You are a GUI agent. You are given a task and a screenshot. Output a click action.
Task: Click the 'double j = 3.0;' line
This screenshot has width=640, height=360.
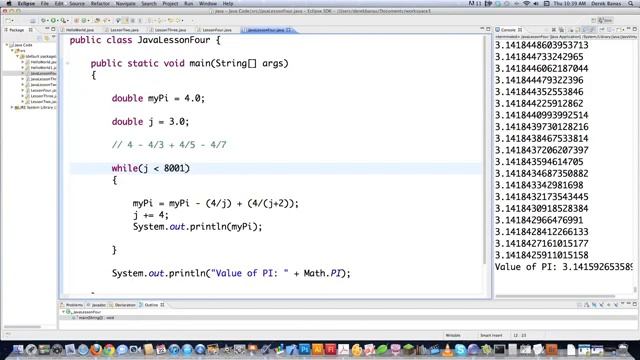150,122
